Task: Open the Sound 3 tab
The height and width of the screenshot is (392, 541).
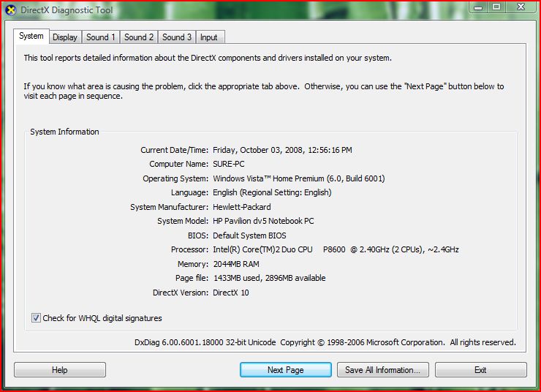Action: pos(177,37)
